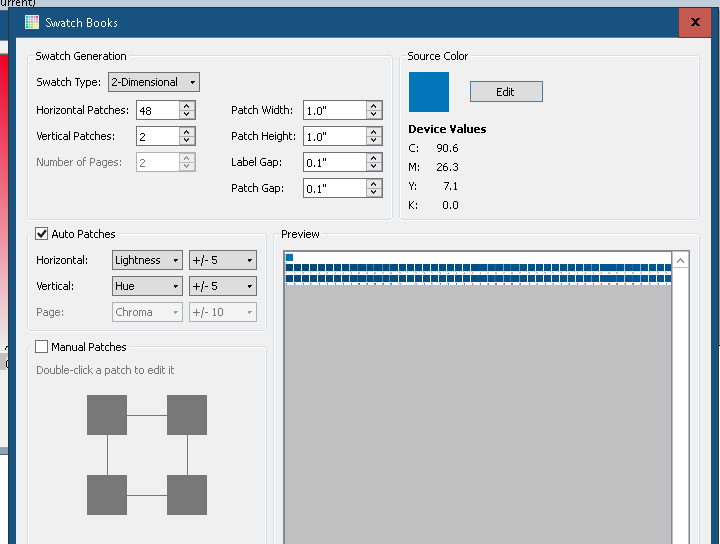This screenshot has width=720, height=544.
Task: Open the Vertical +/- 5 range dropdown
Action: tap(223, 286)
